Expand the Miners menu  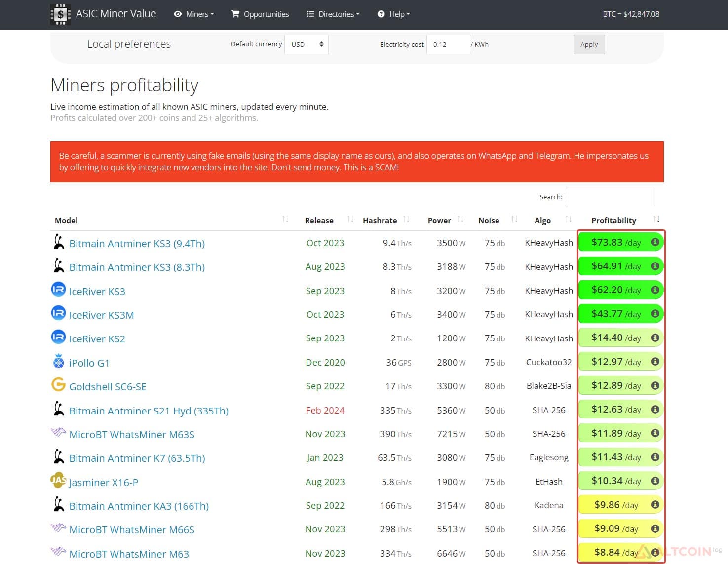(x=193, y=14)
